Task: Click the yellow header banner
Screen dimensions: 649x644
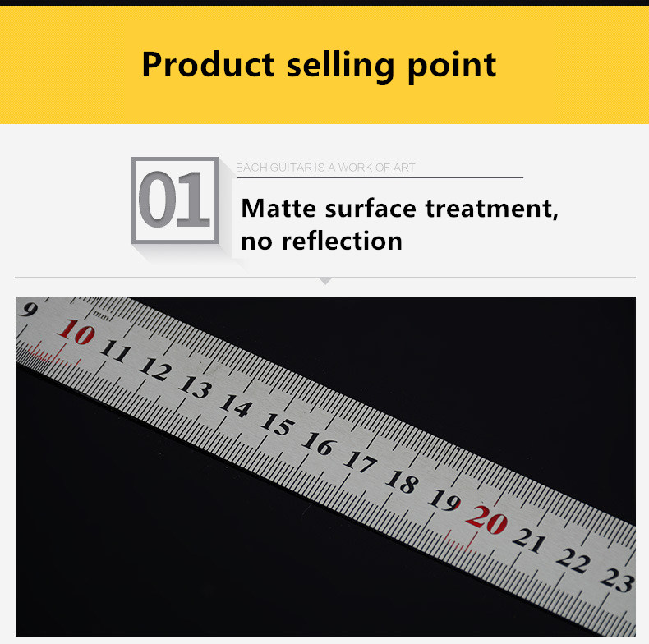Action: pyautogui.click(x=324, y=65)
